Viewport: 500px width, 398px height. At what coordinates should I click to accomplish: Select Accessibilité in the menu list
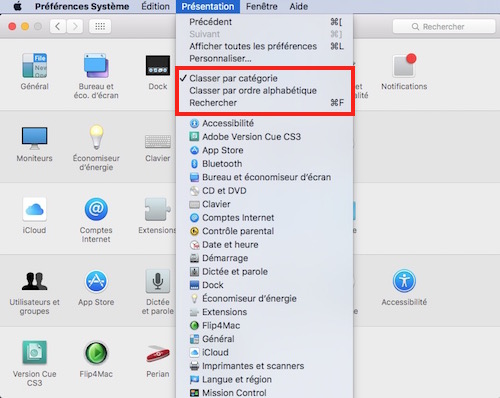tap(265, 123)
